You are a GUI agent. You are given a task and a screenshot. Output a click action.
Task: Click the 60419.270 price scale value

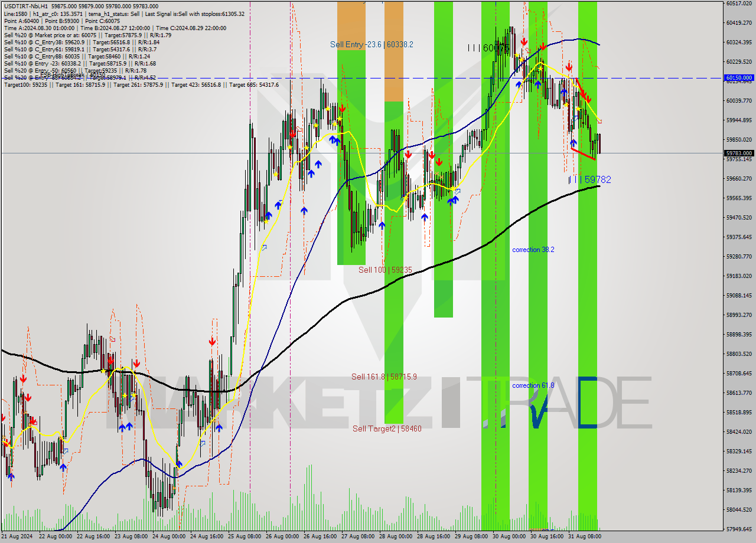tap(739, 23)
